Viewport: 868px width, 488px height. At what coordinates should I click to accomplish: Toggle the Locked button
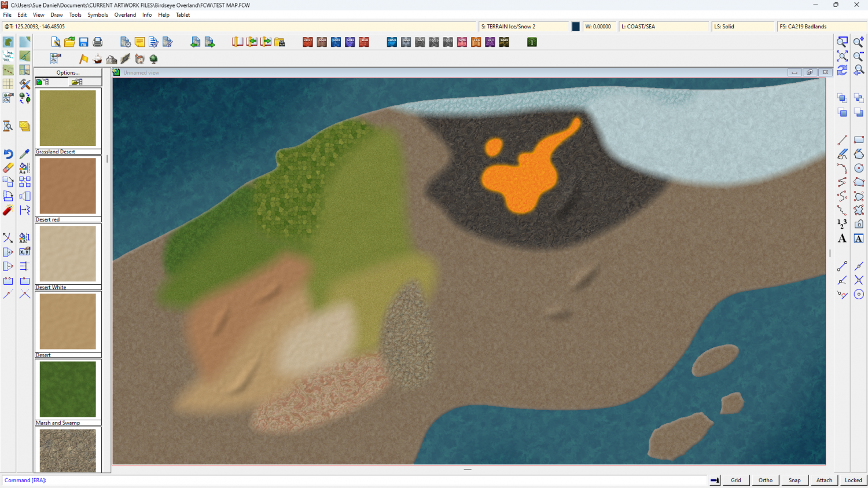coord(853,480)
